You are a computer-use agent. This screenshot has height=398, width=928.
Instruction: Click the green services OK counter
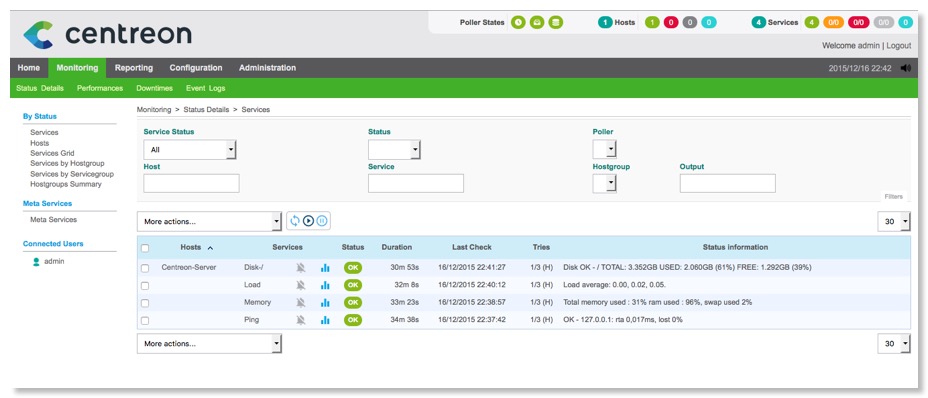811,23
